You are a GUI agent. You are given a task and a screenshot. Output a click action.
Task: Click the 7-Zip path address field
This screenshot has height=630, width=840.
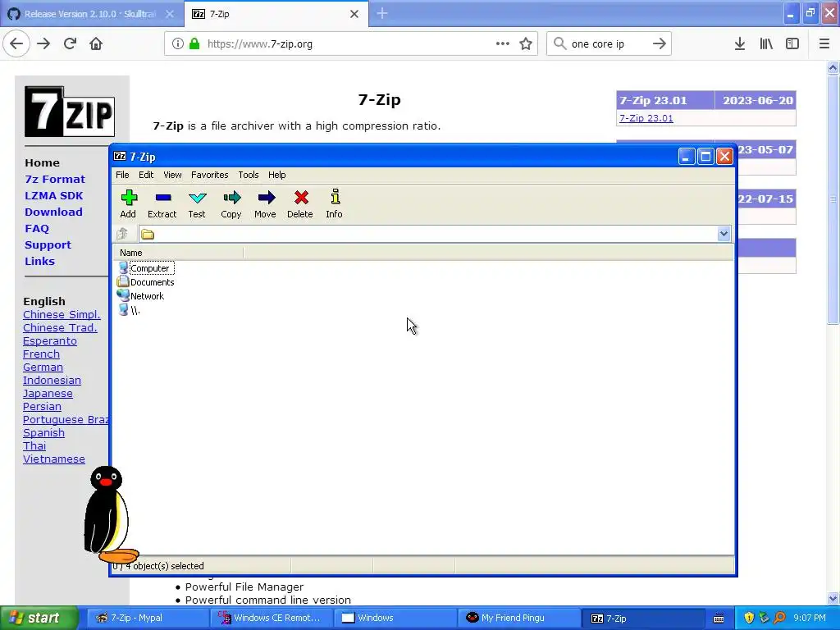[428, 234]
